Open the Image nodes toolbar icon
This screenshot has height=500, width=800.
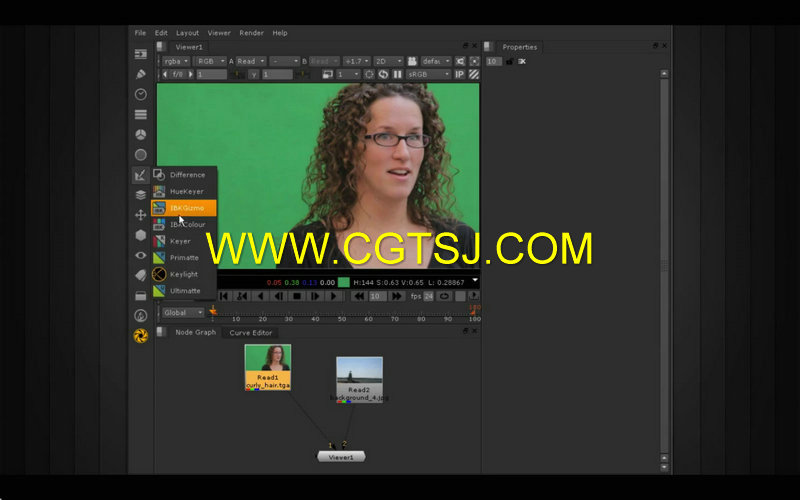(140, 54)
